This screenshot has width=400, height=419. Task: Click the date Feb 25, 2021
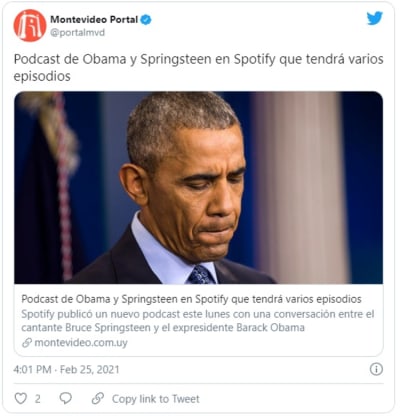pos(90,369)
